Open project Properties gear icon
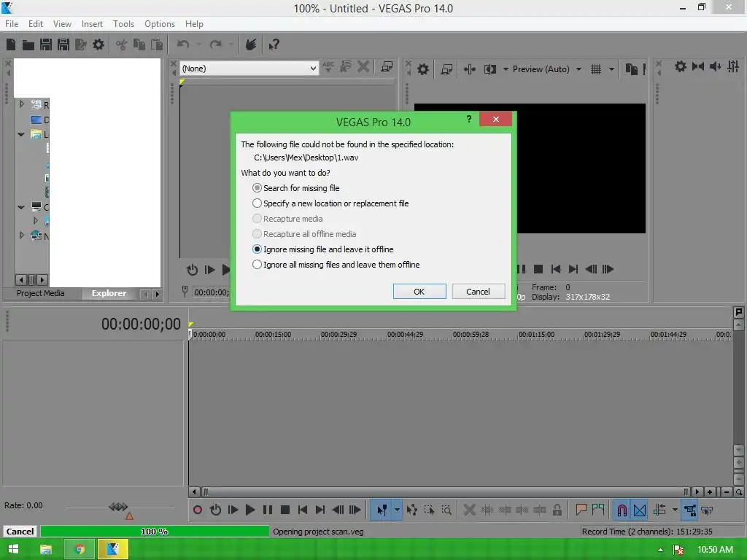 98,44
